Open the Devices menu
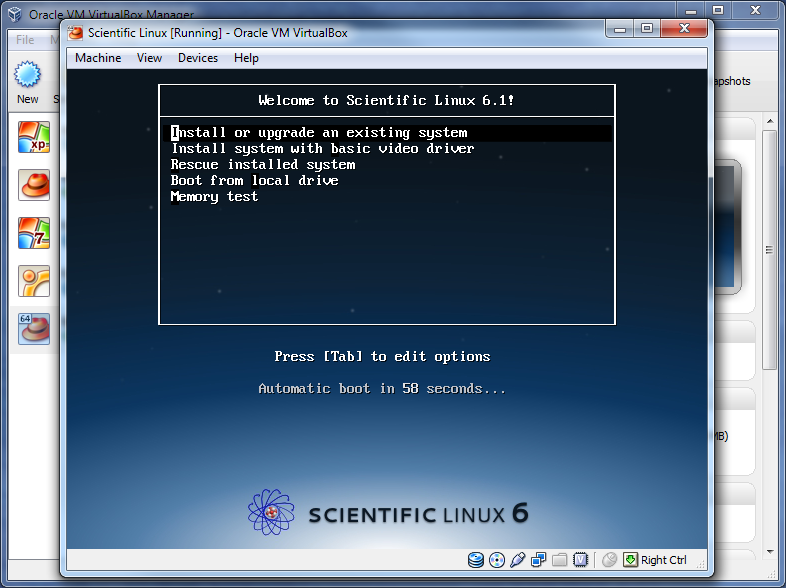Viewport: 786px width, 588px height. pyautogui.click(x=198, y=58)
